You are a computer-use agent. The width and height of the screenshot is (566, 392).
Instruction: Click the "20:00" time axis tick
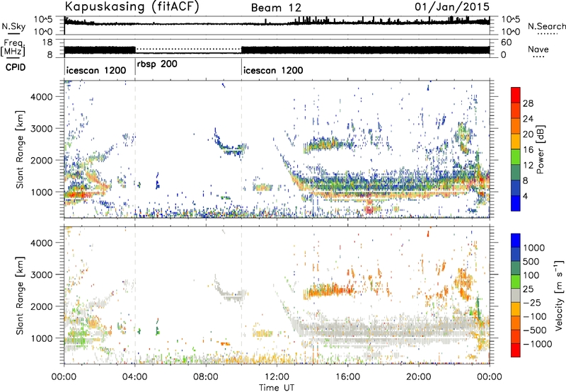pyautogui.click(x=418, y=377)
